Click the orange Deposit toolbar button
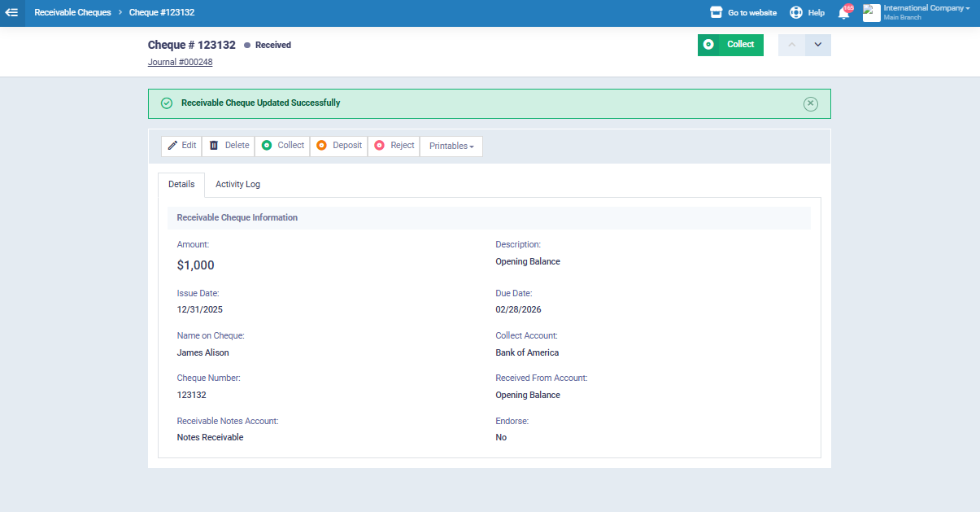 339,146
